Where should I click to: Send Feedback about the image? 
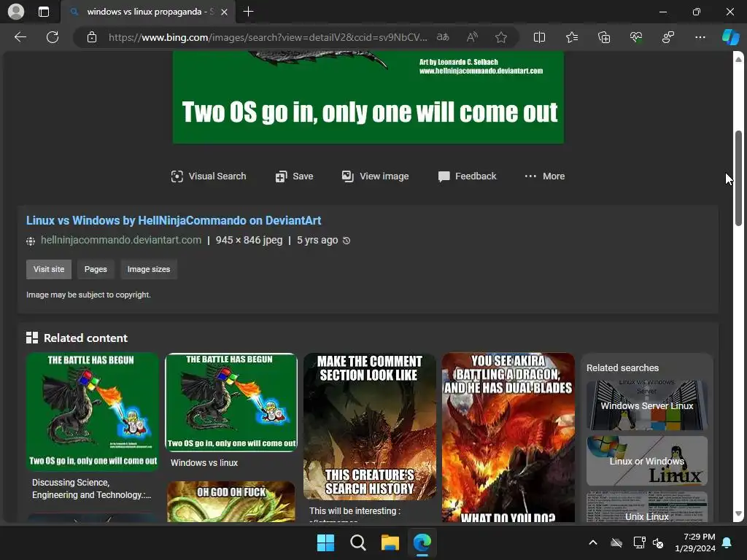coord(467,176)
